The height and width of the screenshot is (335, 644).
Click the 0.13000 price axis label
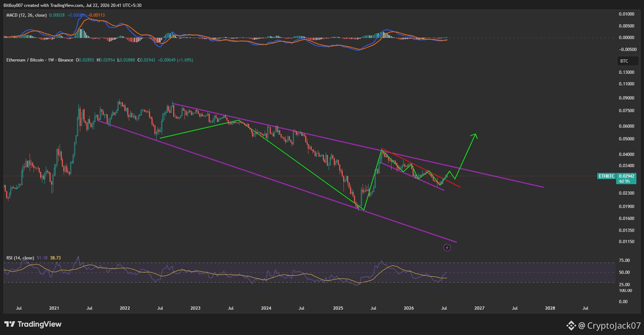[x=626, y=72]
